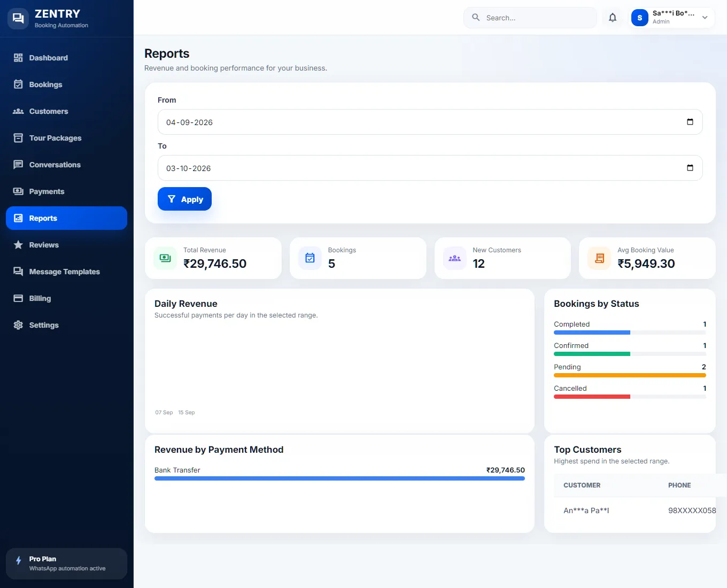This screenshot has width=727, height=588.
Task: Apply the date range filter
Action: [x=184, y=199]
